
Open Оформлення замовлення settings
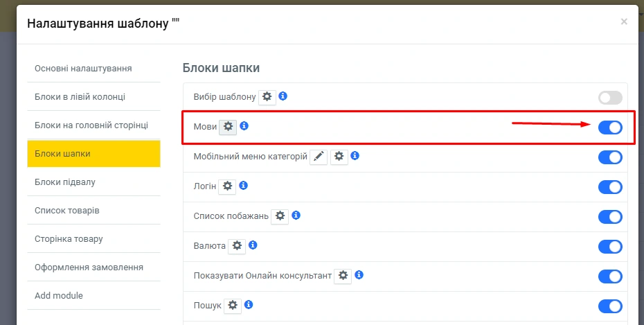[93, 267]
